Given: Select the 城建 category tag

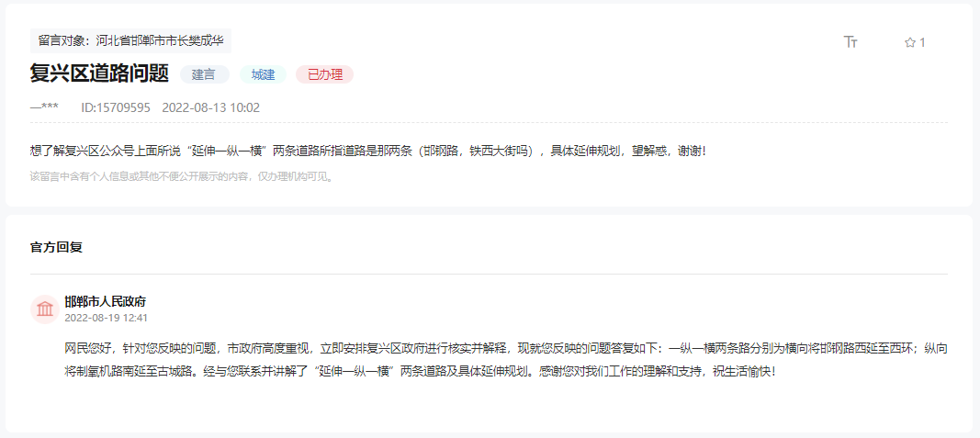Looking at the screenshot, I should pyautogui.click(x=263, y=74).
